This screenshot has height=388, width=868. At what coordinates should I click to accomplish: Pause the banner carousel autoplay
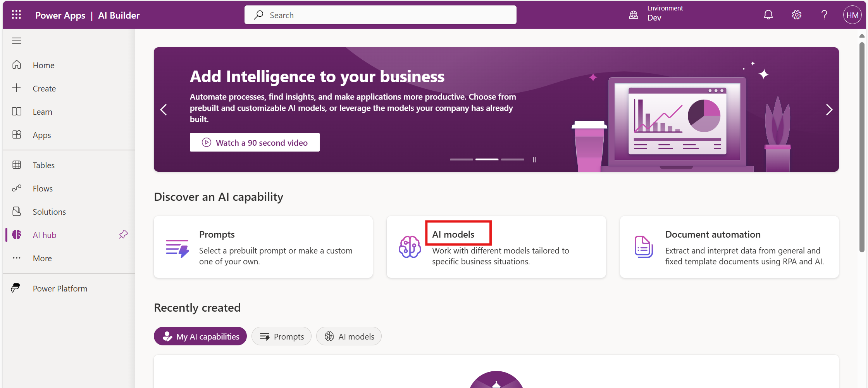pos(535,160)
